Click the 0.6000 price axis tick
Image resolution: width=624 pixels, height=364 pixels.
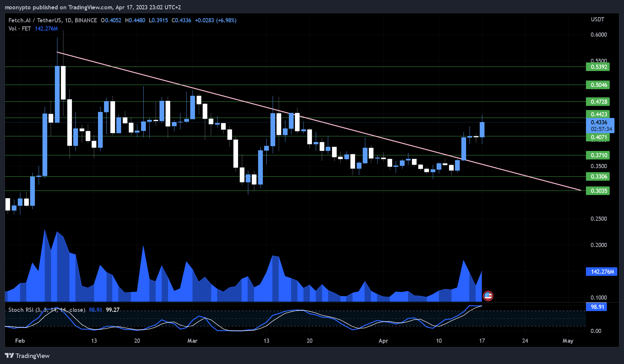point(599,35)
